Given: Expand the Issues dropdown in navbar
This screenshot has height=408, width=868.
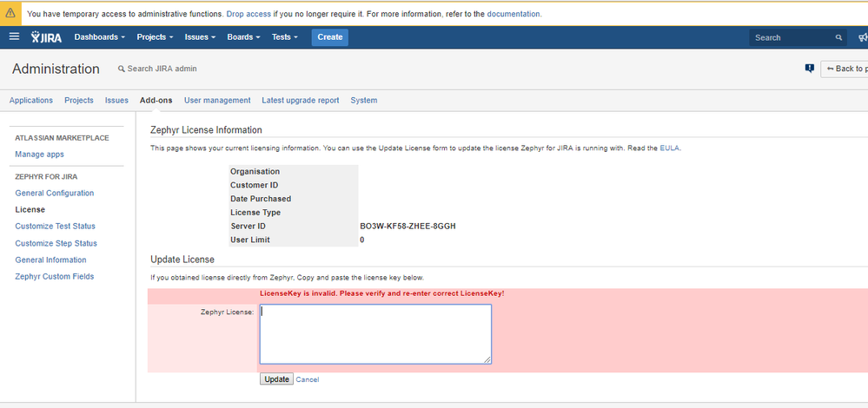Looking at the screenshot, I should tap(200, 37).
